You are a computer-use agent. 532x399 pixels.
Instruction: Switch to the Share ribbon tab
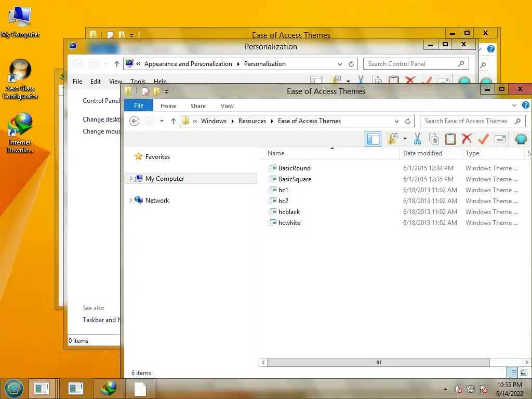[x=198, y=106]
